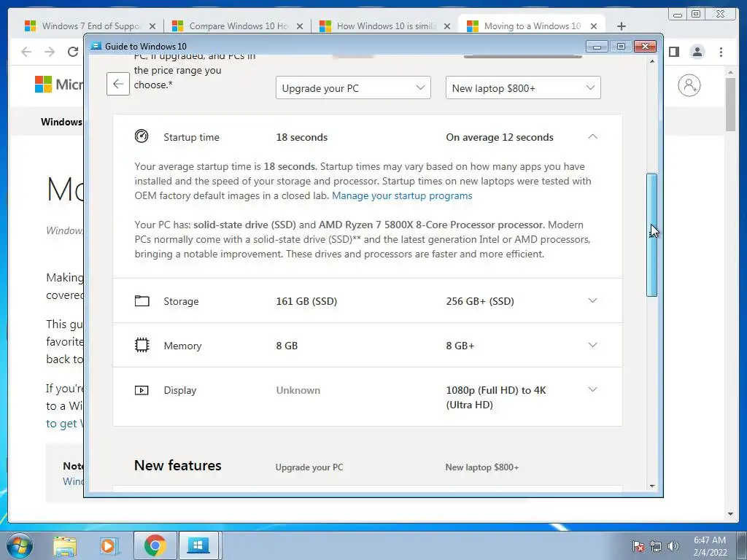Click the guide window scroll up arrow
The height and width of the screenshot is (560, 747).
[651, 61]
